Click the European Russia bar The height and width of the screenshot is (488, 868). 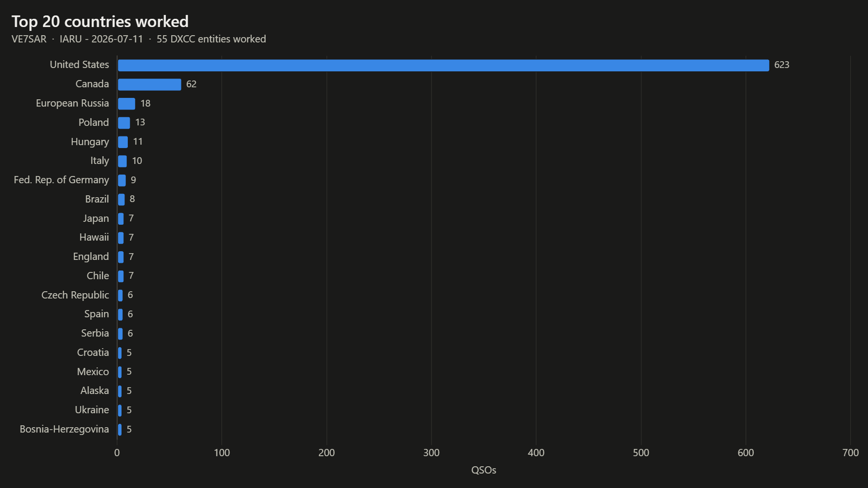(126, 104)
